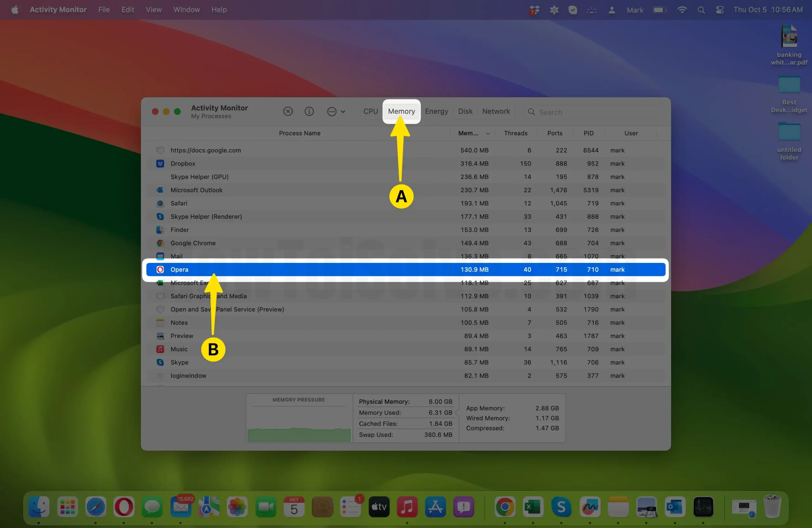Launch FaceTime from the Dock
This screenshot has width=812, height=528.
[265, 506]
